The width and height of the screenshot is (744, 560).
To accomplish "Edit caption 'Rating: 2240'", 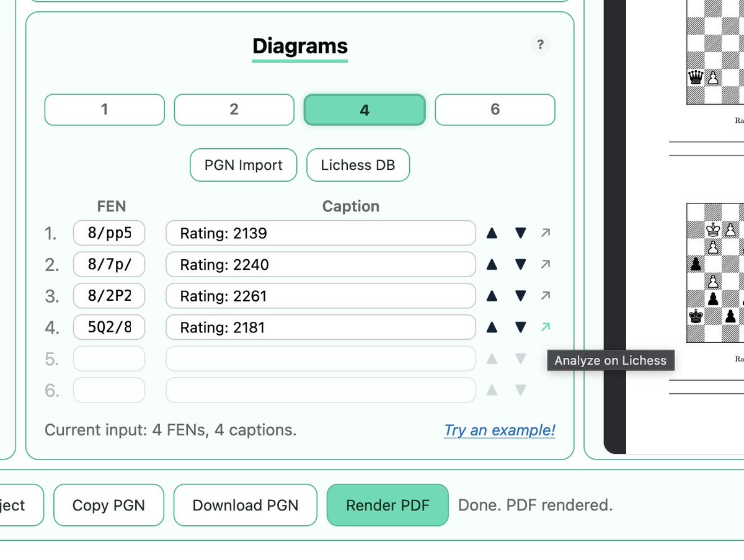I will point(321,265).
